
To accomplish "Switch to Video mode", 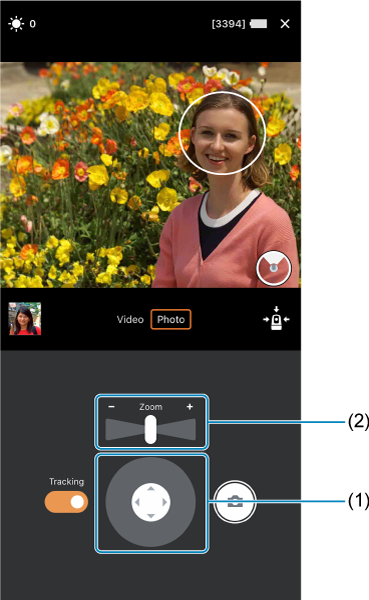I will pos(130,320).
